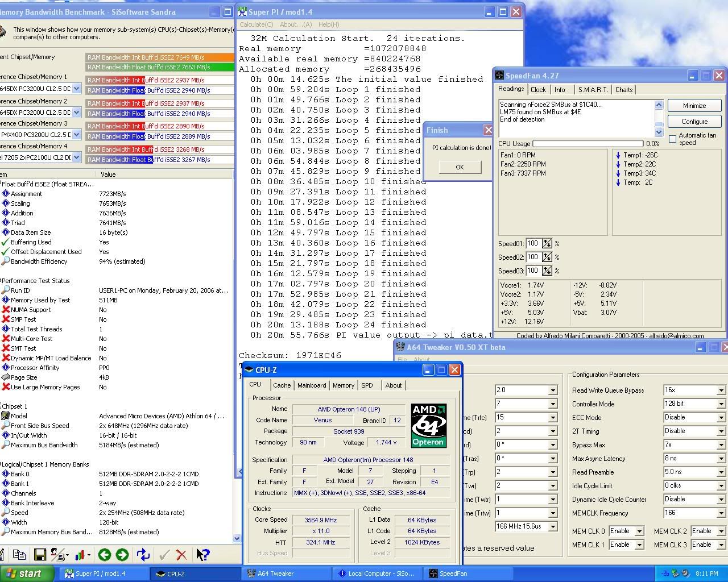Click the user and computer icon in Sandra's toolbar
This screenshot has width=728, height=582.
[x=59, y=555]
